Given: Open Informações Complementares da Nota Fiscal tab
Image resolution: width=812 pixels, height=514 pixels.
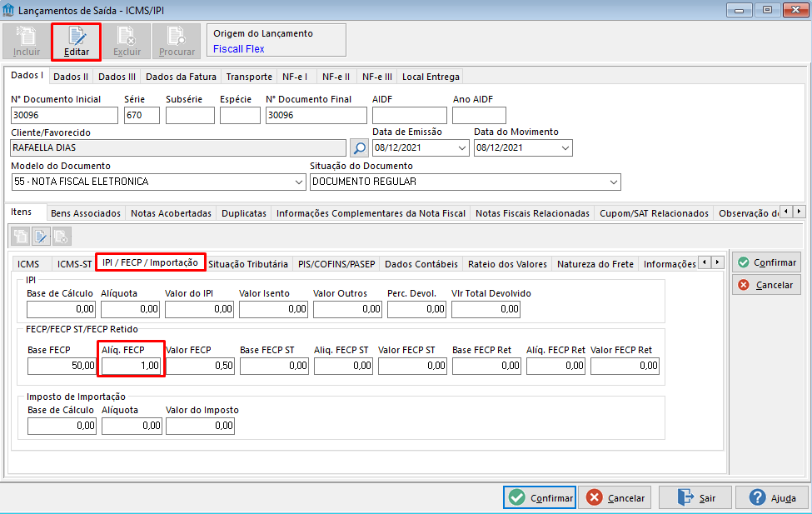Looking at the screenshot, I should click(371, 213).
